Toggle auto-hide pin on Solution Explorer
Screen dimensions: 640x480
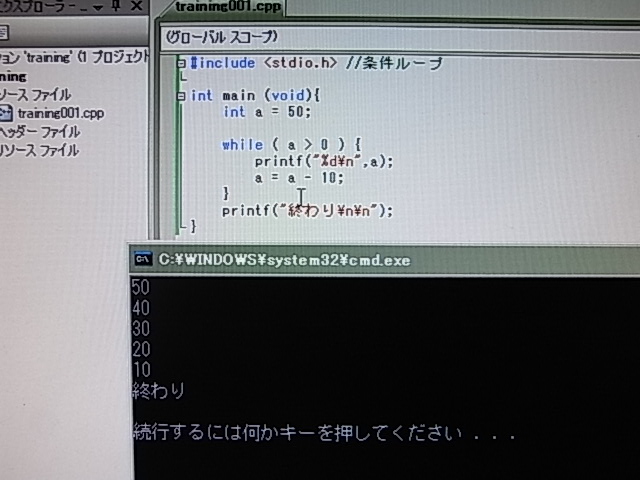click(x=116, y=5)
